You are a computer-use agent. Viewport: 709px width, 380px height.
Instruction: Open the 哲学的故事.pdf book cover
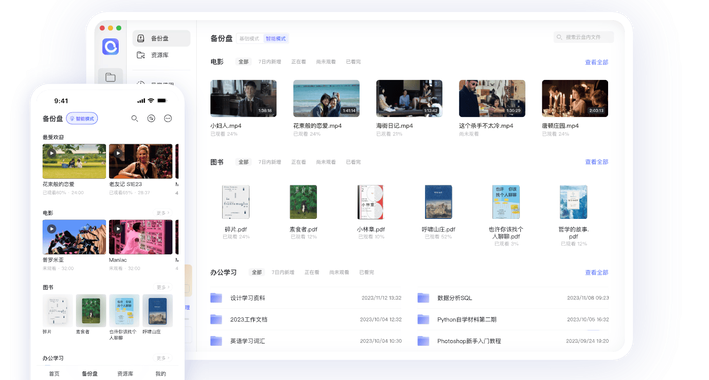point(573,202)
